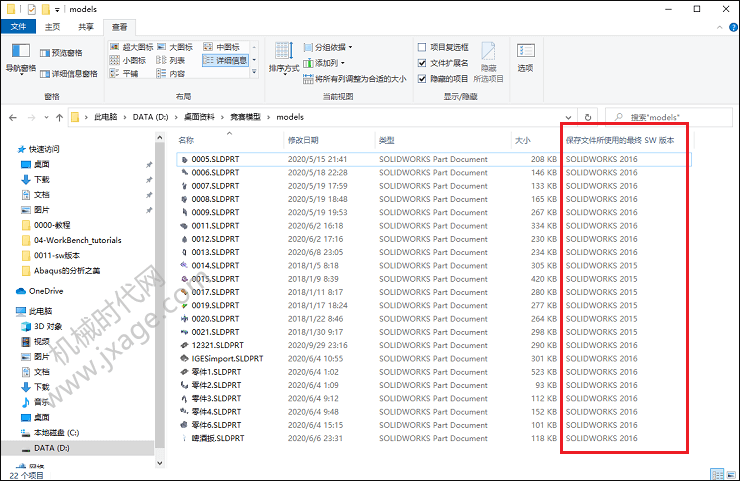
Task: Select Small icons (小图标) layout
Action: coord(128,60)
